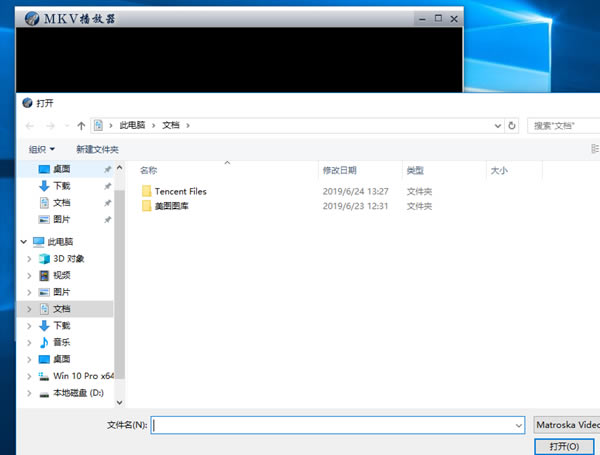Viewport: 600px width, 455px height.
Task: Open chevron after 文档 in breadcrumb
Action: point(188,126)
